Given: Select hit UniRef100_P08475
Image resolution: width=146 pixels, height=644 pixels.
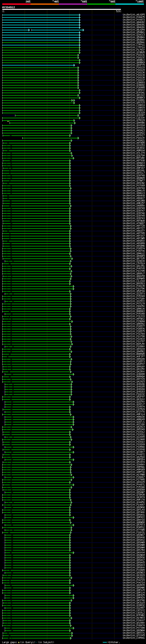Looking at the screenshot, I should tap(133, 17).
